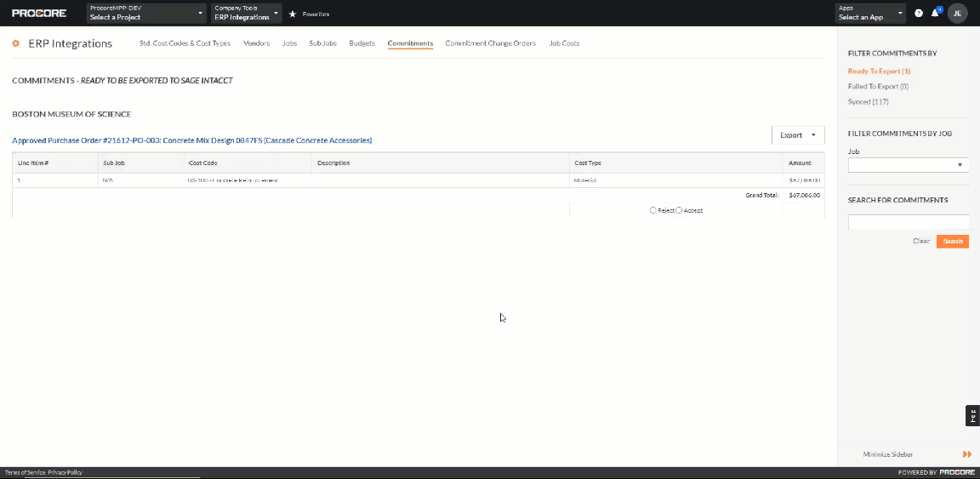The image size is (980, 479).
Task: Click the Minimize Sidebar arrows icon
Action: 966,454
